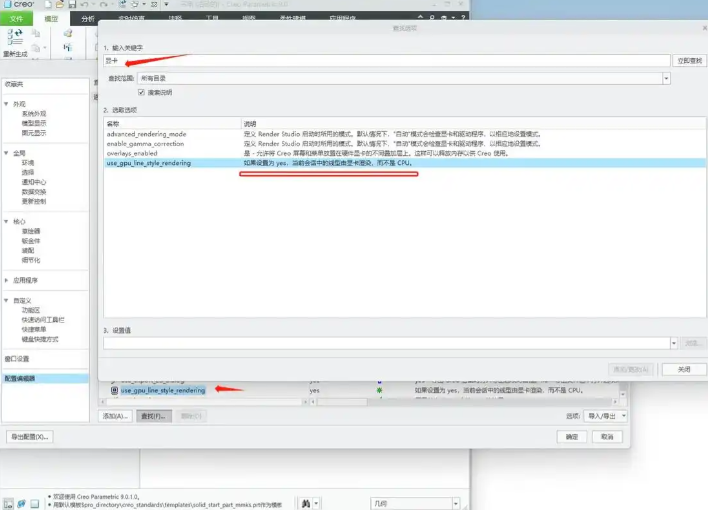
Task: Open the 设置值 dropdown arrow
Action: [x=673, y=343]
